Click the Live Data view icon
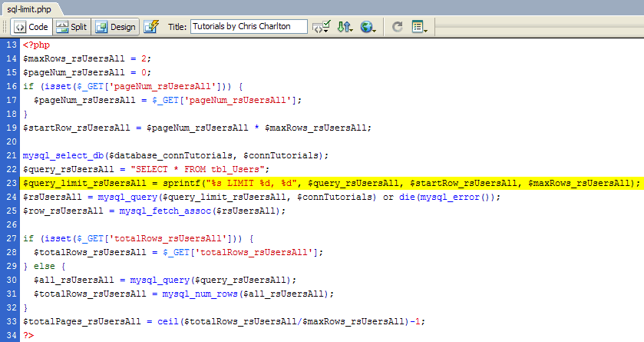The height and width of the screenshot is (342, 644). coord(151,27)
